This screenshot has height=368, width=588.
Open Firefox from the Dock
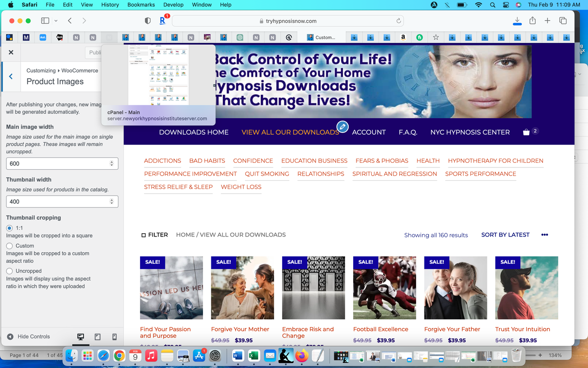pyautogui.click(x=302, y=356)
